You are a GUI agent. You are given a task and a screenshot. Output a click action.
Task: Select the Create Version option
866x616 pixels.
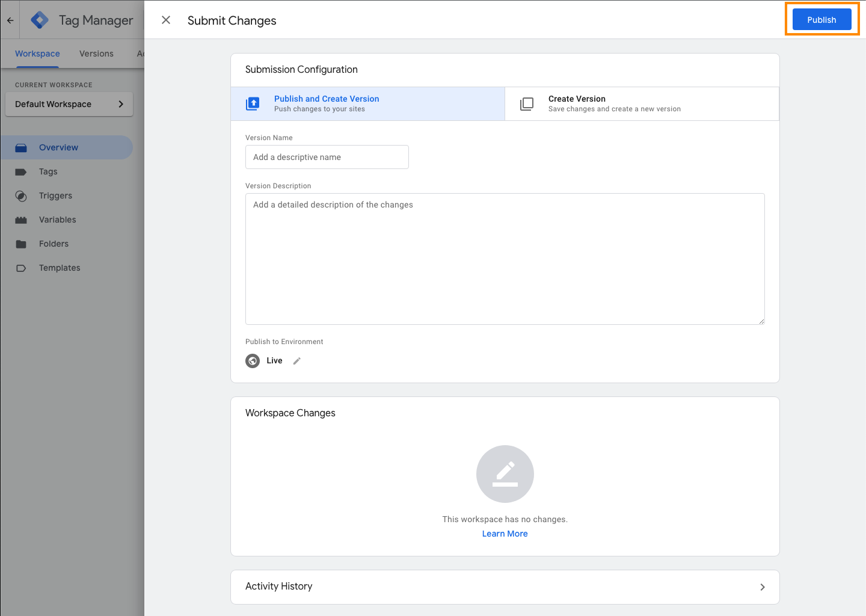[x=642, y=103]
